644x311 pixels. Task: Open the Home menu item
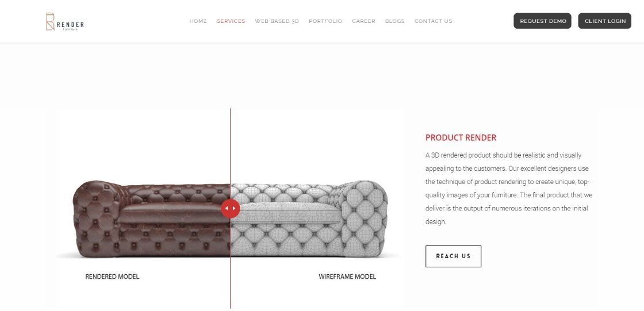198,21
